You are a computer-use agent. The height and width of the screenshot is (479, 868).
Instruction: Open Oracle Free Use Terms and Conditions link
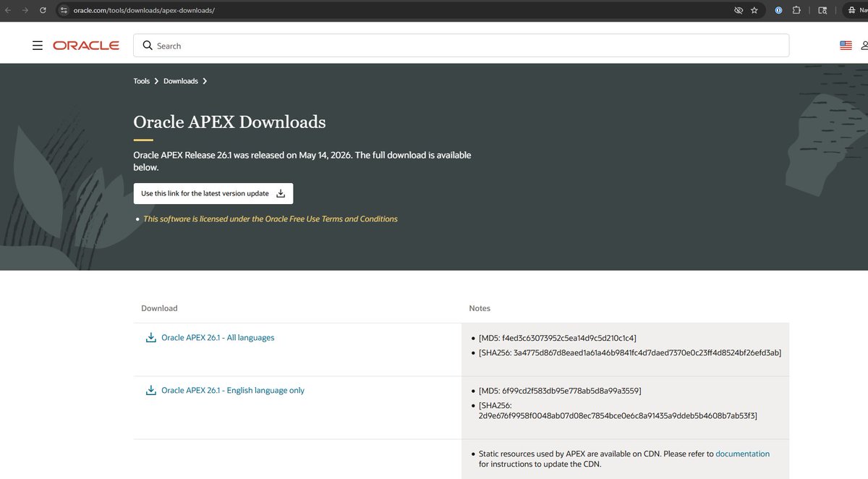click(x=271, y=219)
